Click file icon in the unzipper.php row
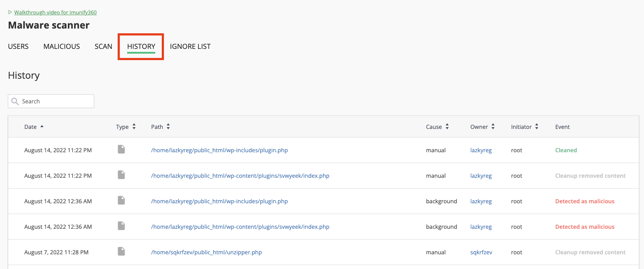 122,251
